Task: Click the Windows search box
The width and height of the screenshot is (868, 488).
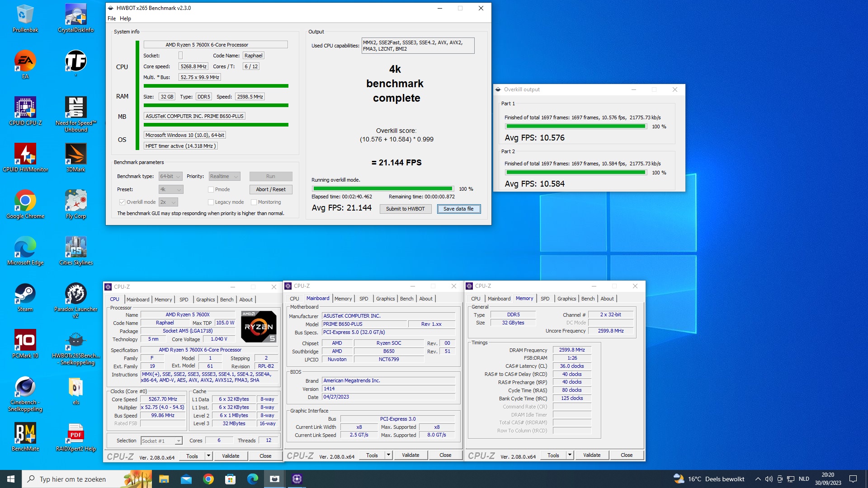Action: click(x=87, y=479)
